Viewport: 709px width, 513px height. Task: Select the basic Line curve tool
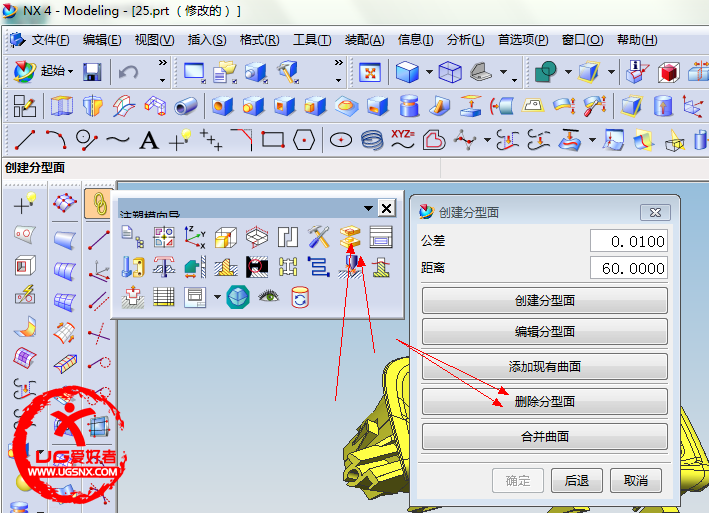click(x=25, y=139)
